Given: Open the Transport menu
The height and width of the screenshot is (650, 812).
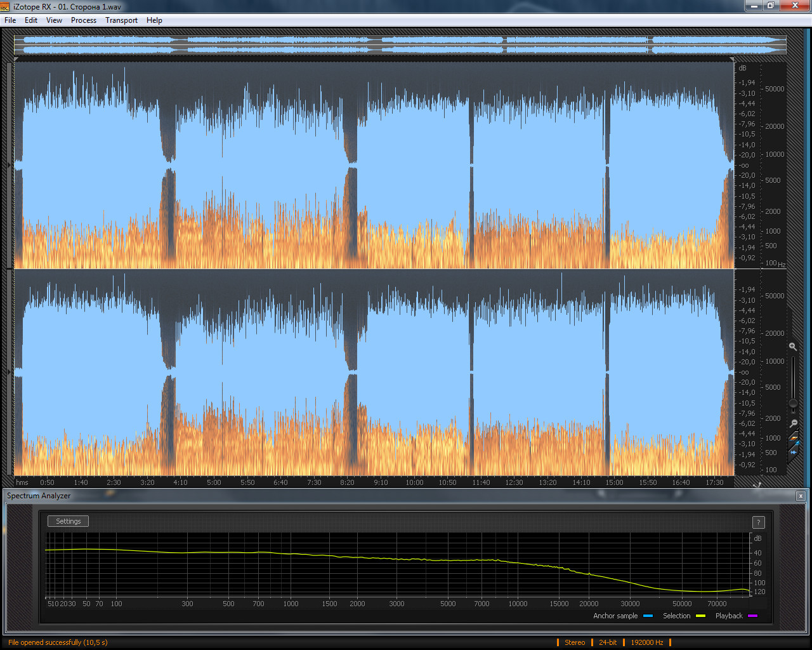Looking at the screenshot, I should (x=121, y=20).
